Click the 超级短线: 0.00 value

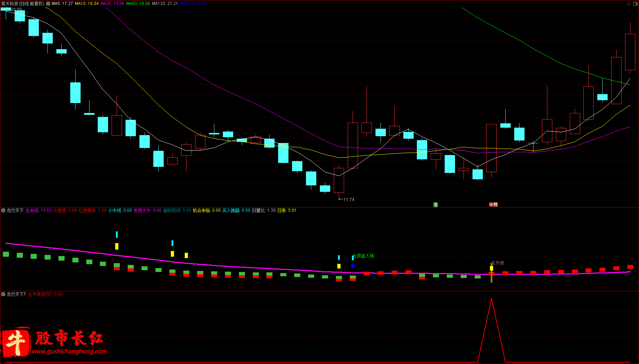[177, 210]
